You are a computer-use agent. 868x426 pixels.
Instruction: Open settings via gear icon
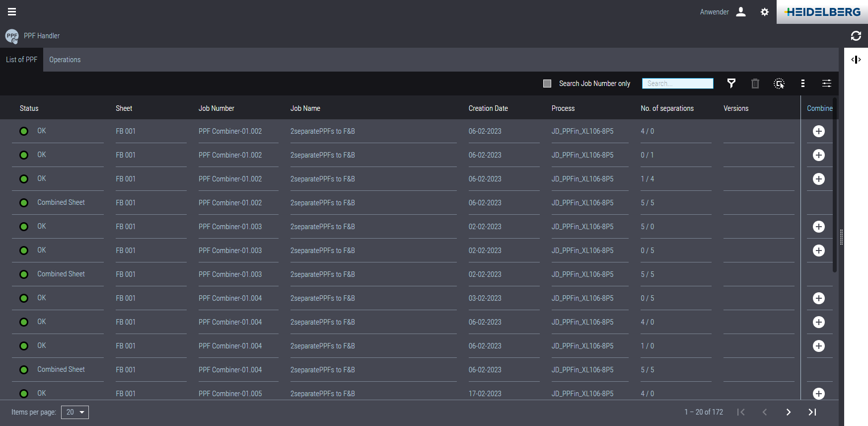765,12
